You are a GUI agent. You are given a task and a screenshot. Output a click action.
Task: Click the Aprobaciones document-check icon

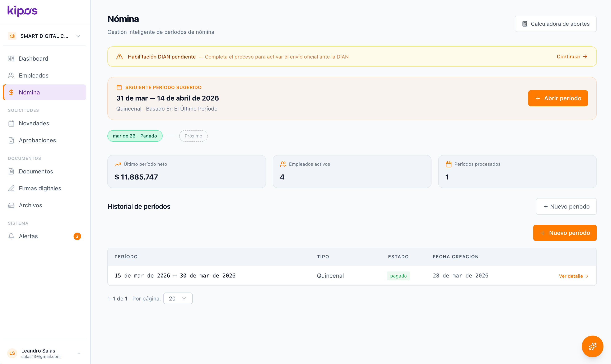click(11, 140)
